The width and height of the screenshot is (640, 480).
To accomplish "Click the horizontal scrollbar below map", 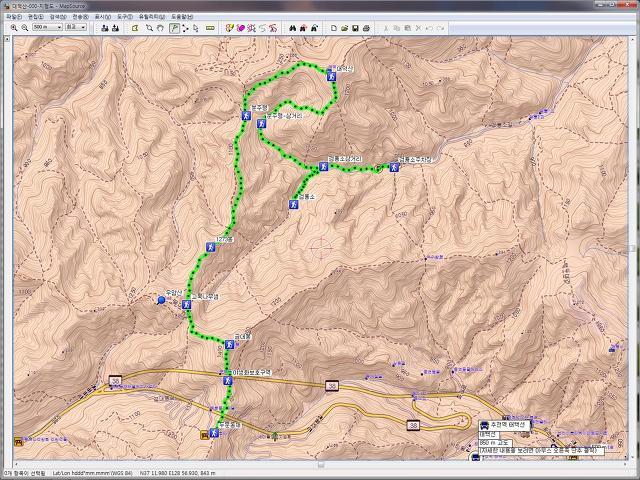I will tap(321, 464).
